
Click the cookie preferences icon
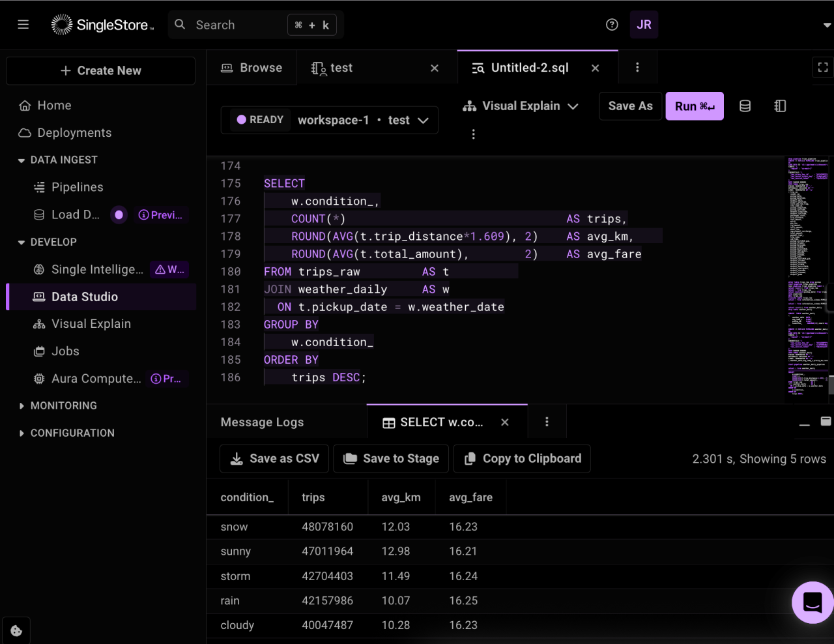[16, 630]
